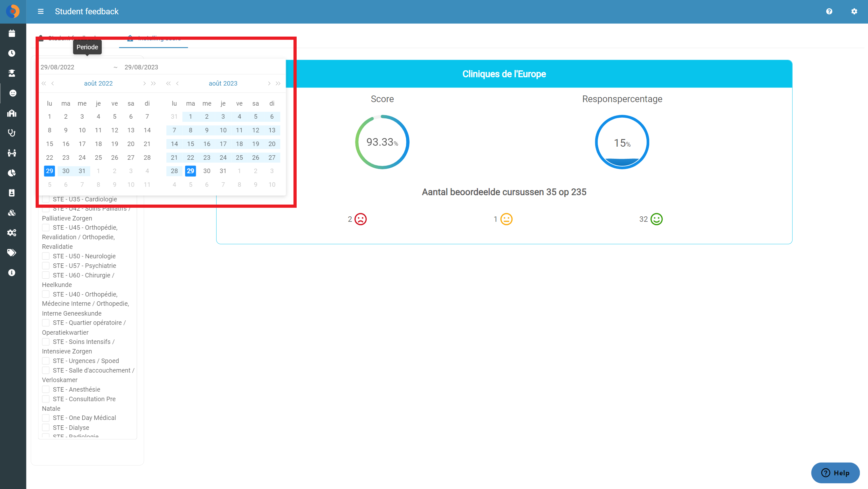Open month selector août 2023
Viewport: 868px width, 489px height.
(x=223, y=83)
